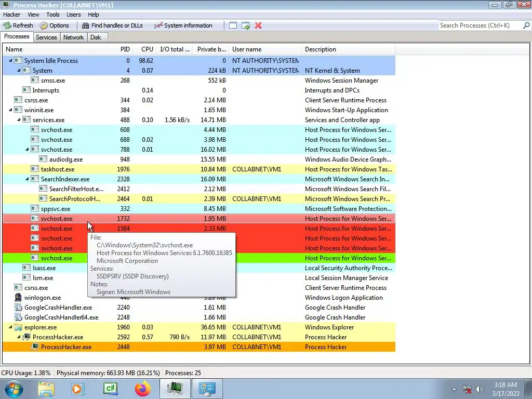Select the Processes tab
Image resolution: width=532 pixels, height=399 pixels.
coord(17,37)
